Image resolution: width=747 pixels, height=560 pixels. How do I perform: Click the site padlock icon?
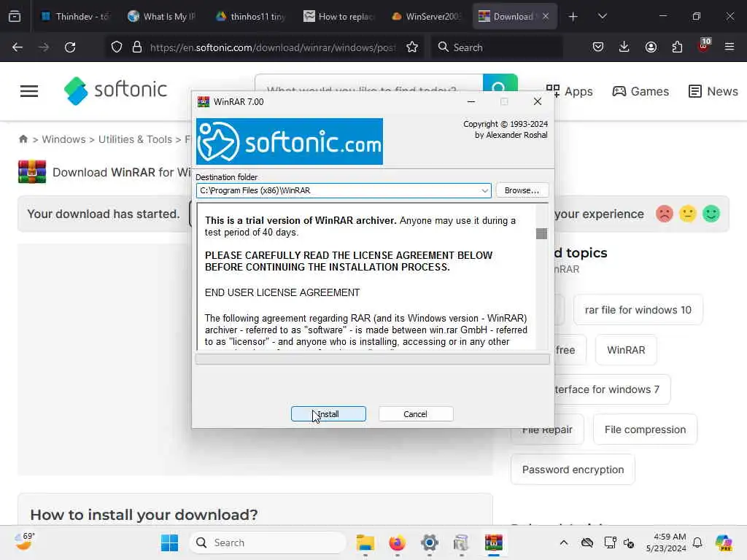tap(137, 47)
